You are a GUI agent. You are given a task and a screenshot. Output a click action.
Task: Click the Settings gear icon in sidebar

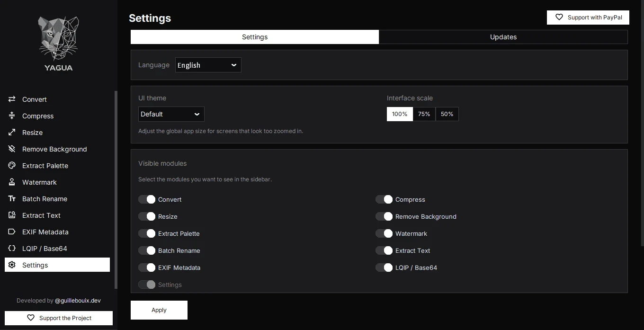click(x=12, y=265)
